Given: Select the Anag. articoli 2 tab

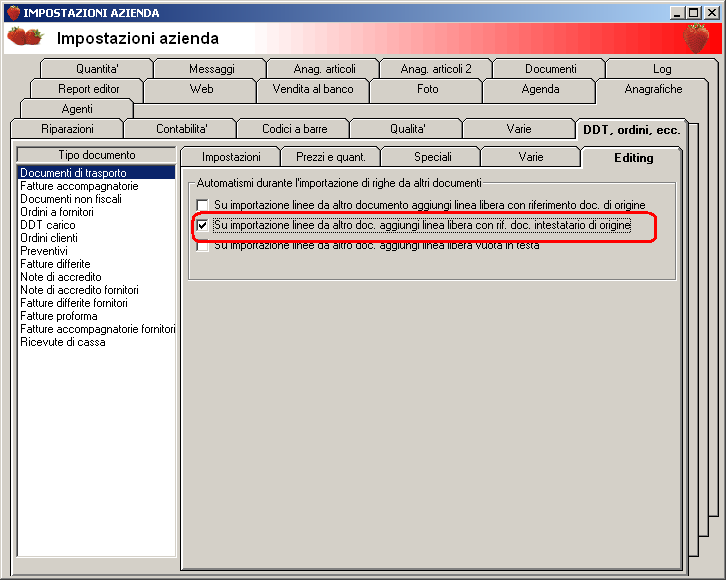Looking at the screenshot, I should [x=436, y=69].
